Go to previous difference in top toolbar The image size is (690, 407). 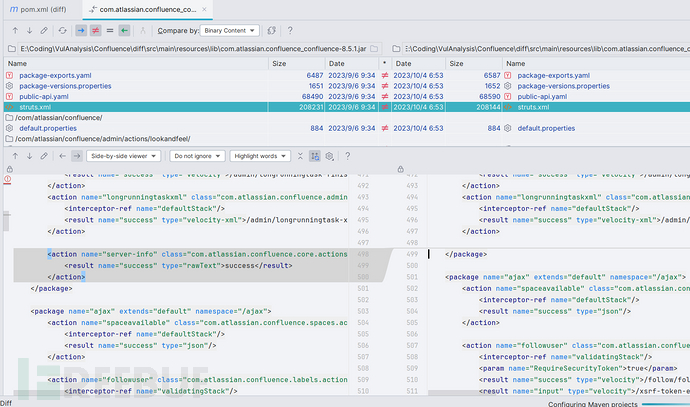[x=15, y=30]
